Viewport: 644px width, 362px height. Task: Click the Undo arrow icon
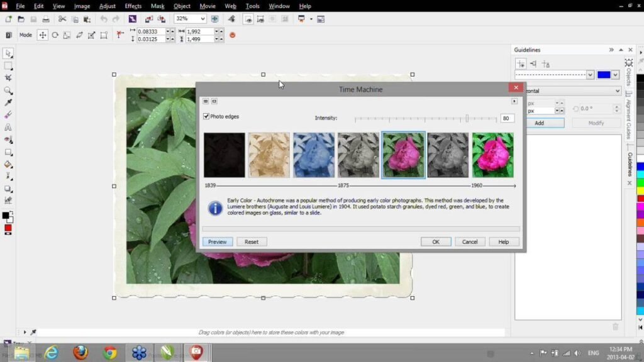point(104,19)
